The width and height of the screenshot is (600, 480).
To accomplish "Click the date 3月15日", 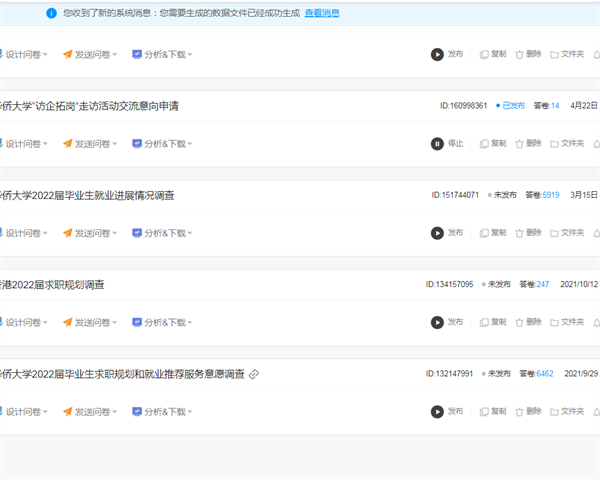I will tap(584, 195).
